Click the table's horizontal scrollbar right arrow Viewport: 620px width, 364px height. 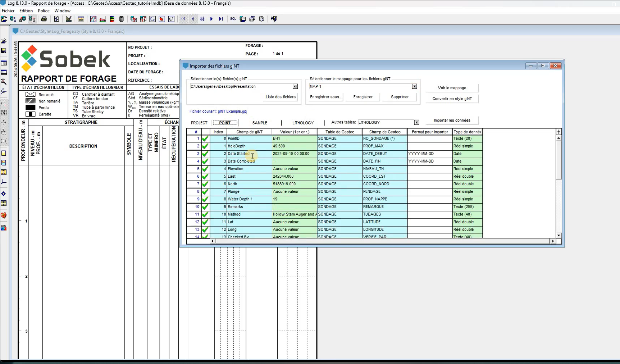553,241
